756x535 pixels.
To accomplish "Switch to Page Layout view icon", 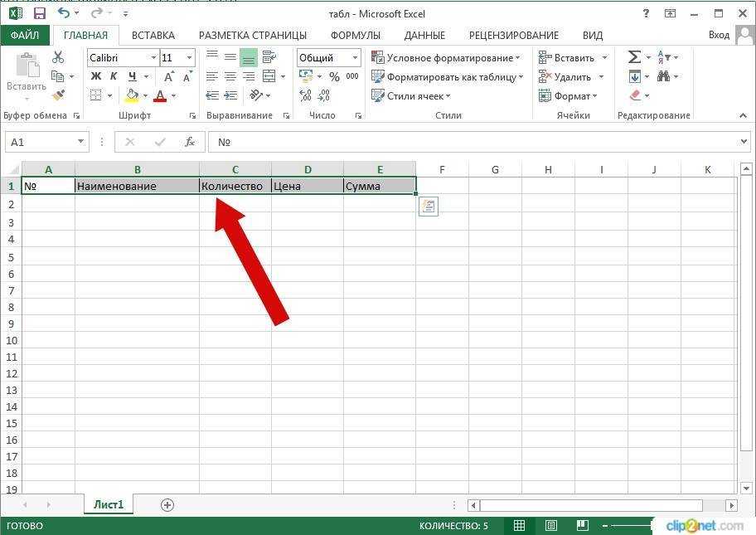I will point(550,525).
